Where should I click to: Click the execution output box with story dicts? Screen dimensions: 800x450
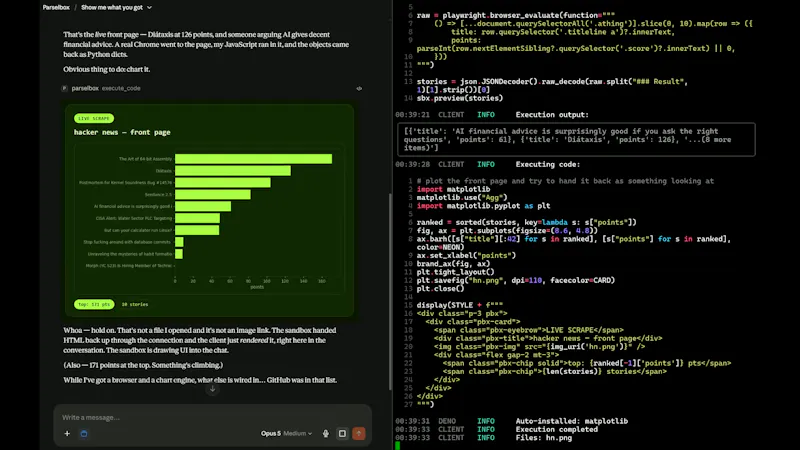click(x=577, y=139)
